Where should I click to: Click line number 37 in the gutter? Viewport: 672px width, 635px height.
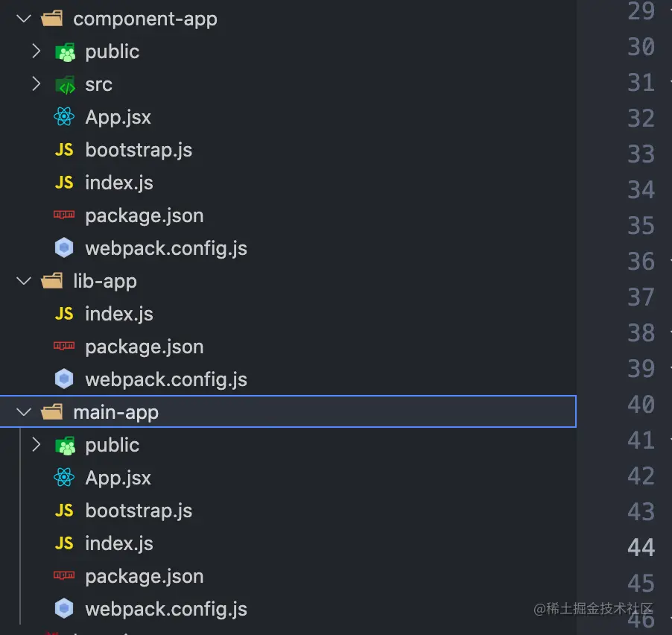pyautogui.click(x=641, y=297)
